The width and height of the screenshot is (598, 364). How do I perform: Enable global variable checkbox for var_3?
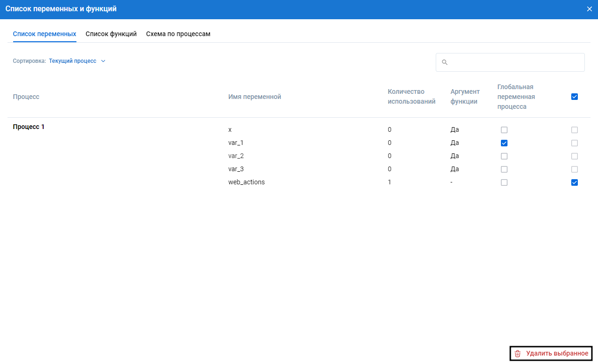coord(504,169)
